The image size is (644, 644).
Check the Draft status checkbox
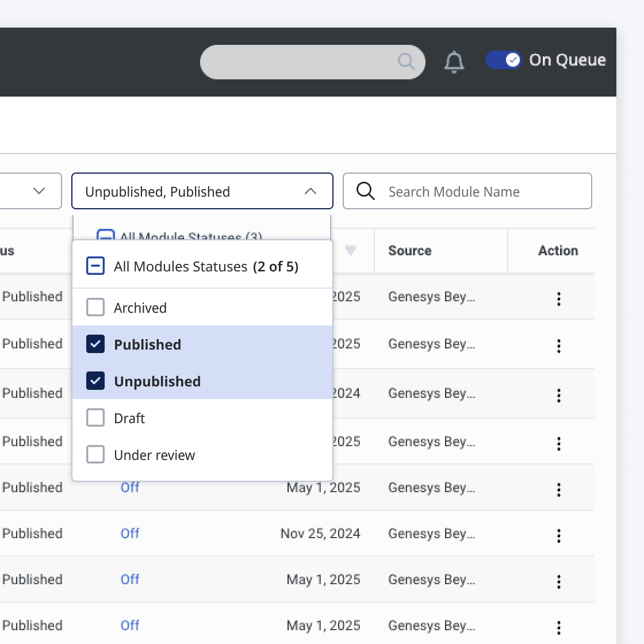(95, 417)
